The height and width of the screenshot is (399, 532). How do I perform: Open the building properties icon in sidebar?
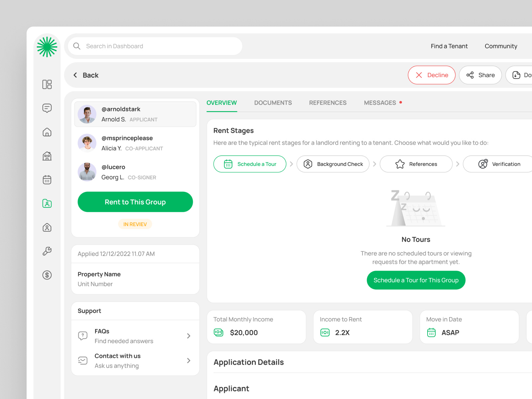click(47, 156)
